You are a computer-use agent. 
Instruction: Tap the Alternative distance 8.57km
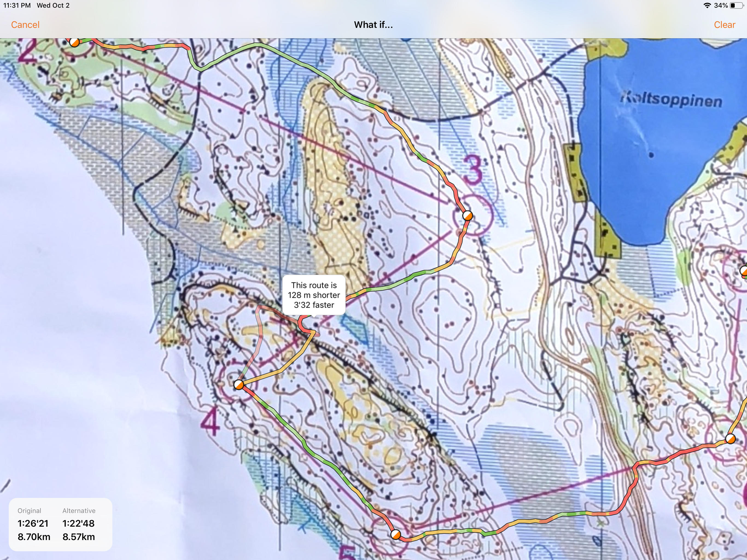coord(78,537)
